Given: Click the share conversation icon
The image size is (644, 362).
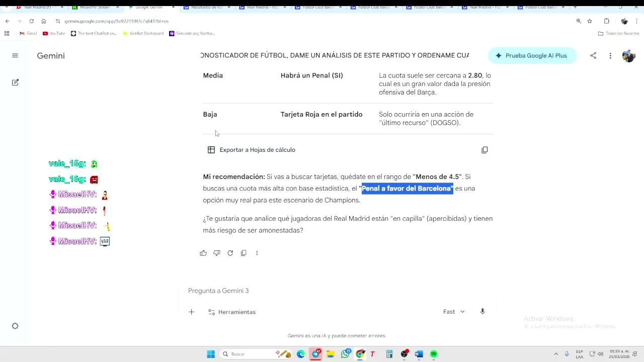Looking at the screenshot, I should 593,56.
